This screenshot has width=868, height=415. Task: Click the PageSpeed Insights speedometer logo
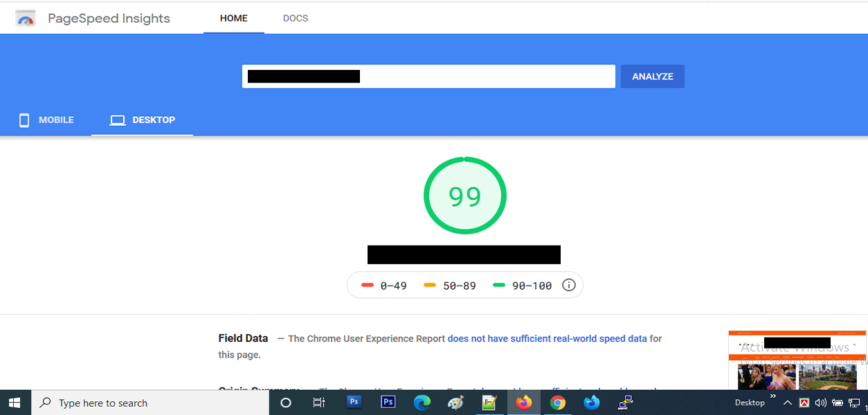26,18
